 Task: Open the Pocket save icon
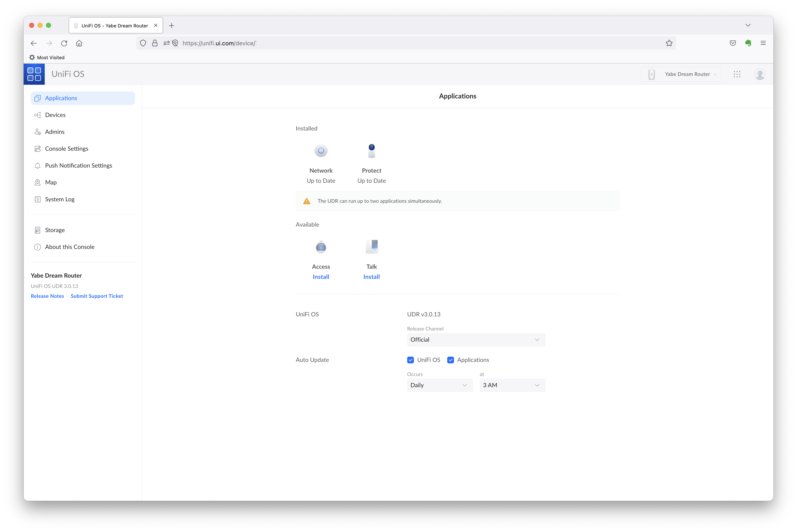coord(733,43)
